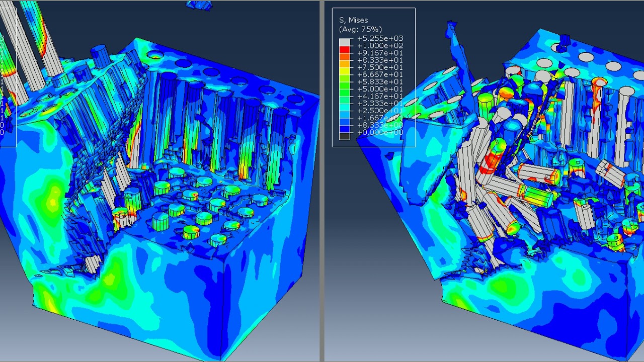
Task: Click the black bottom legend color band
Action: (x=344, y=136)
